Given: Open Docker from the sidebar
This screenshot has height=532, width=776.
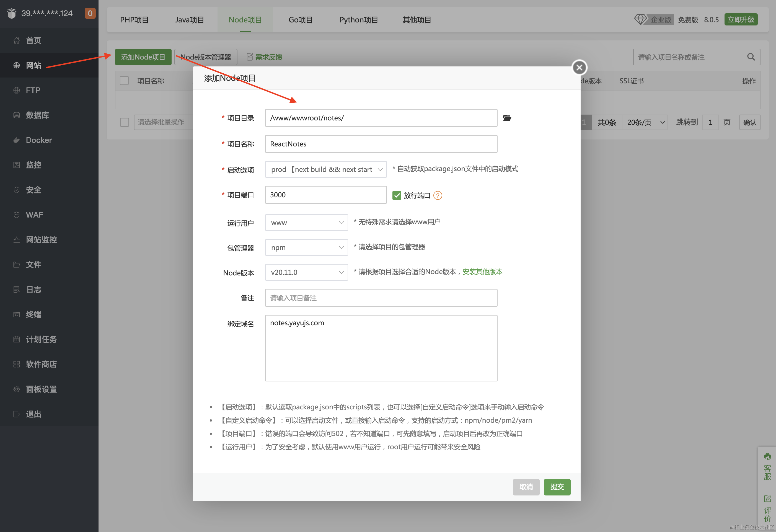Looking at the screenshot, I should [39, 140].
